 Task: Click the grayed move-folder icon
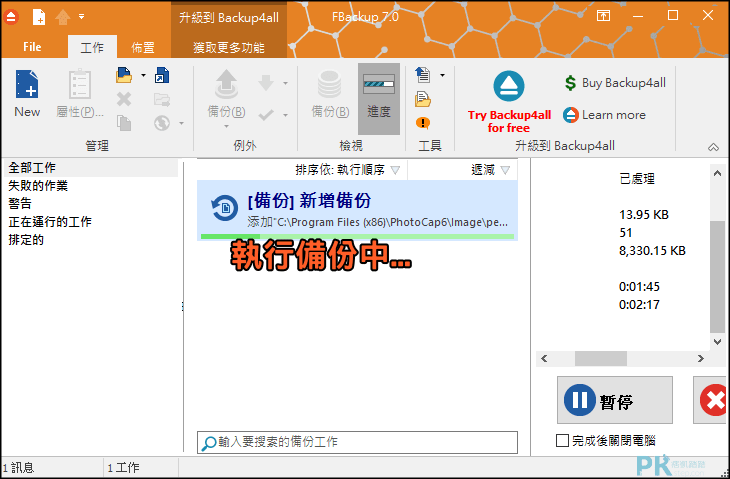coord(162,99)
